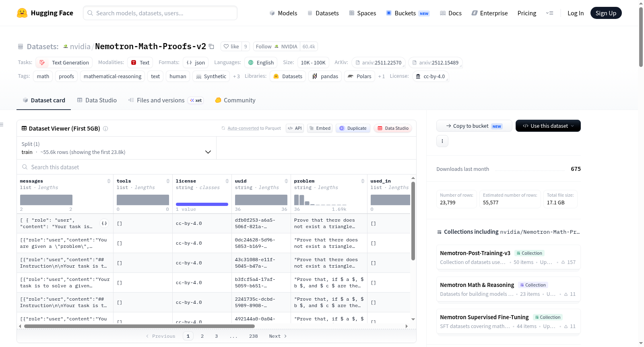
Task: Click the Embed button
Action: pyautogui.click(x=319, y=128)
